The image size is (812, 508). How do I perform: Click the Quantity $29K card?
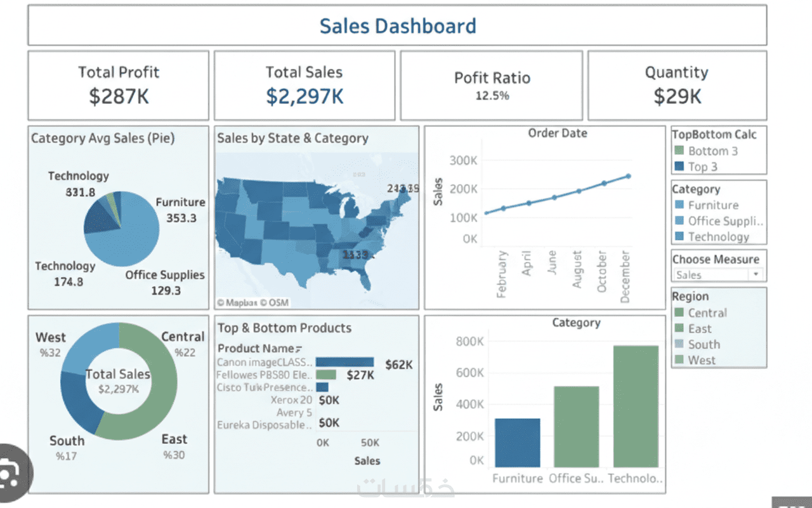[677, 86]
